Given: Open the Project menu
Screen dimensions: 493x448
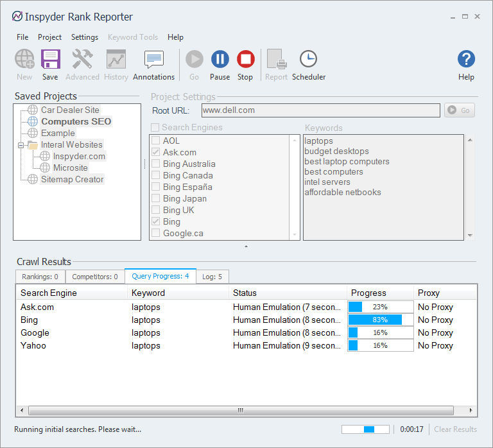Looking at the screenshot, I should (49, 37).
